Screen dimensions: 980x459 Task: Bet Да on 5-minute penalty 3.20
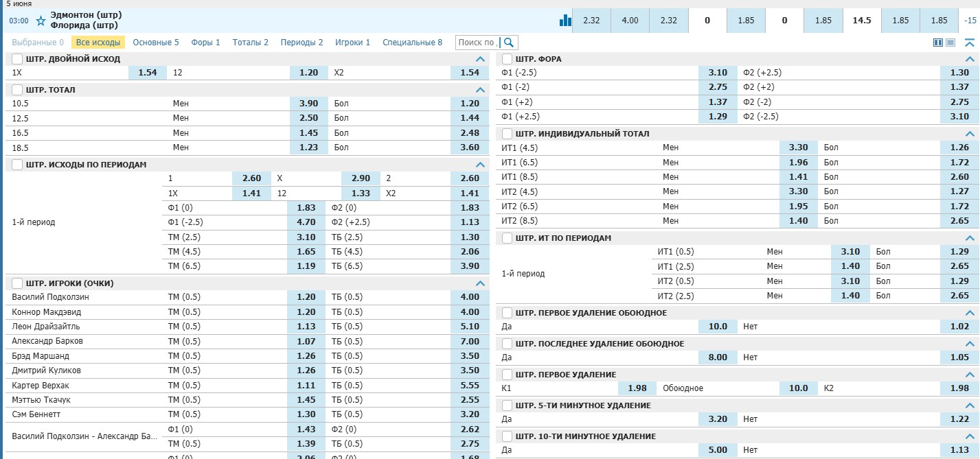pos(718,419)
